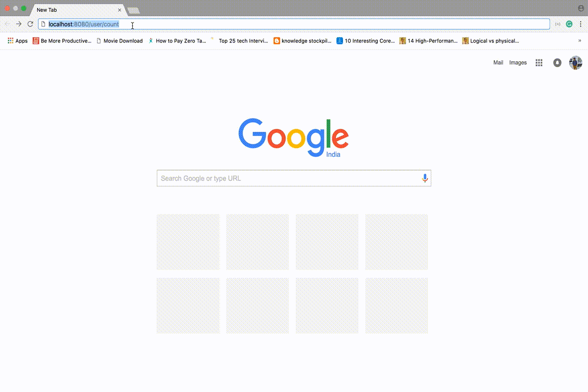Image resolution: width=588 pixels, height=392 pixels.
Task: Click the Chrome profile icon in title bar
Action: (581, 9)
